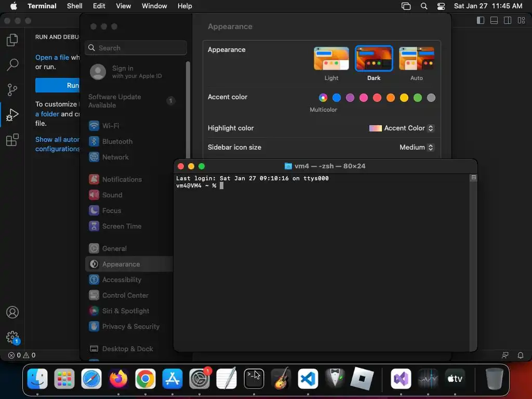
Task: Select Run and Debug icon in VS Code
Action: pyautogui.click(x=12, y=115)
